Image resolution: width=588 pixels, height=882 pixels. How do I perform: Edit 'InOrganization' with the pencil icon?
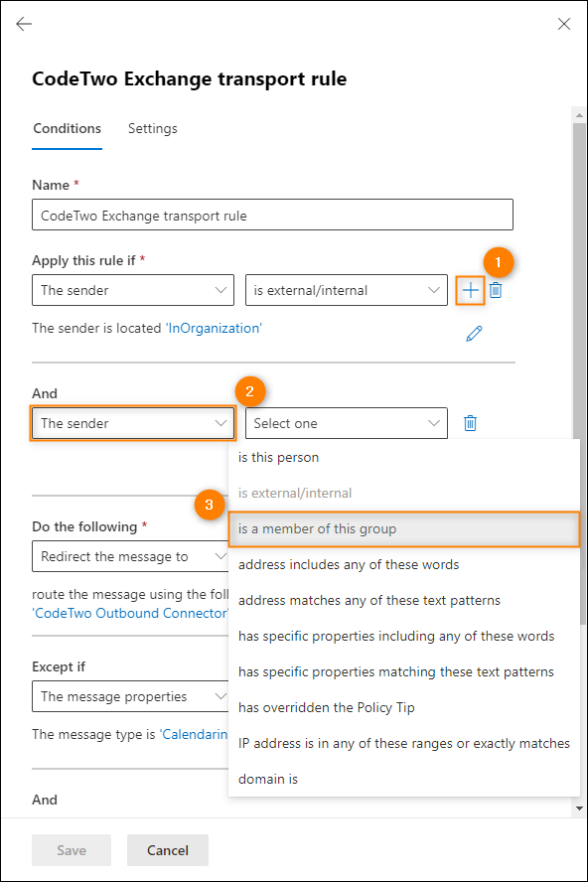click(474, 334)
